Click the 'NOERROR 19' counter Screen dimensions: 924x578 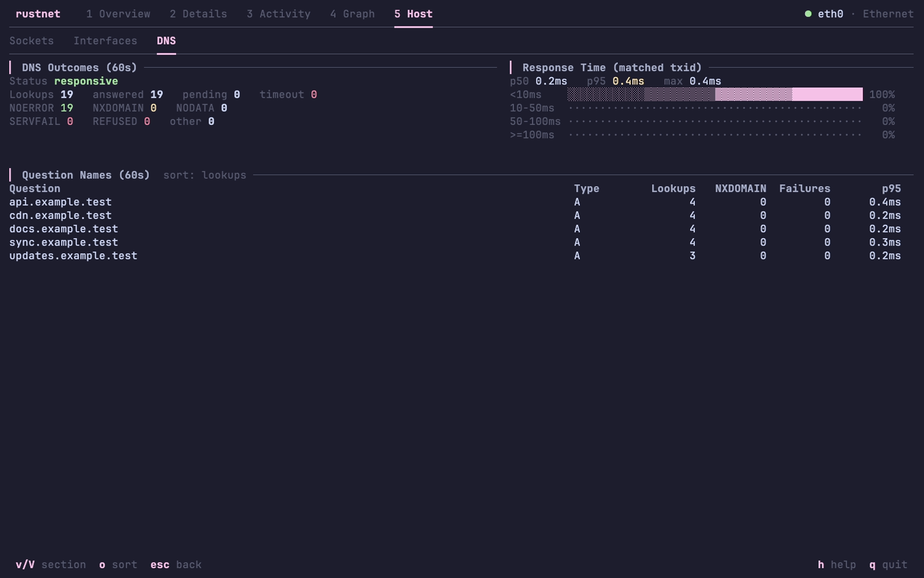click(x=41, y=108)
